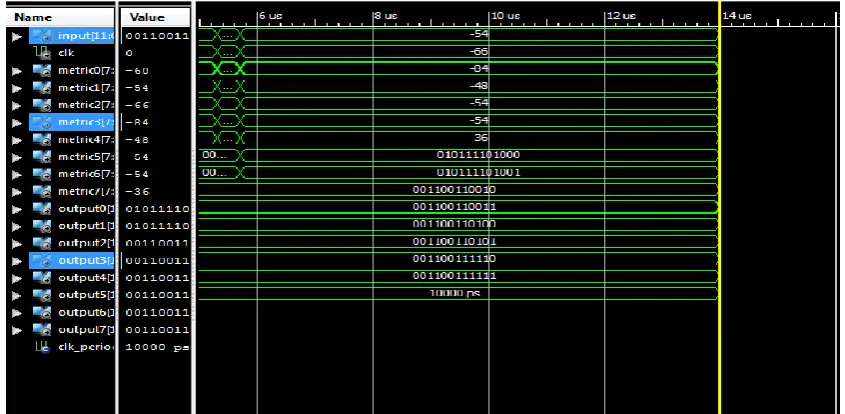Expand the output0 bus triangle

pos(17,209)
